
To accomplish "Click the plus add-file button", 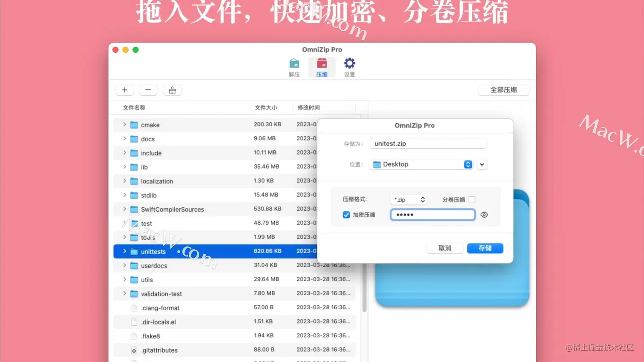I will pos(124,90).
